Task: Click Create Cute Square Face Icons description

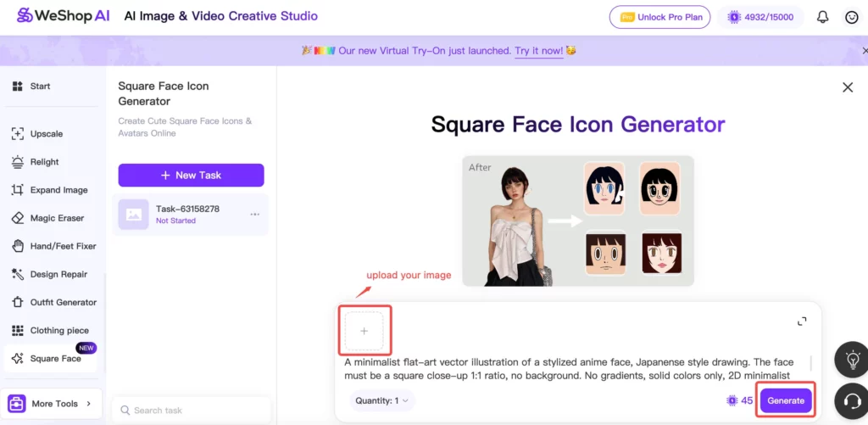Action: pyautogui.click(x=185, y=127)
